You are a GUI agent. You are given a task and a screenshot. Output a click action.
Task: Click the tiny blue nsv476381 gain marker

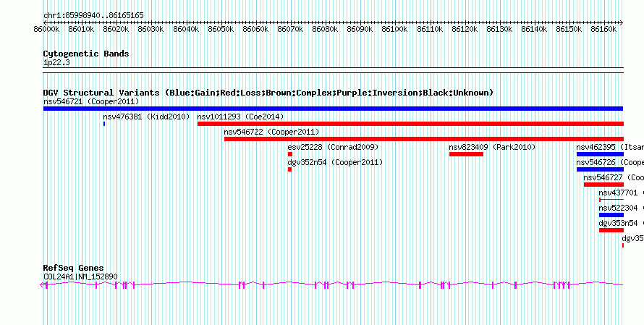(x=104, y=124)
